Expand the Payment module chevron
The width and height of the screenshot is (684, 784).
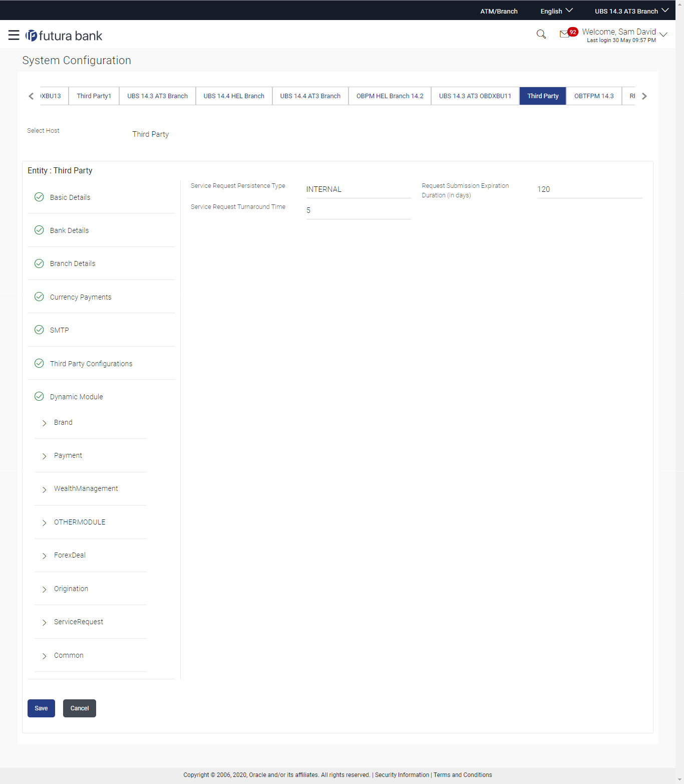click(44, 456)
